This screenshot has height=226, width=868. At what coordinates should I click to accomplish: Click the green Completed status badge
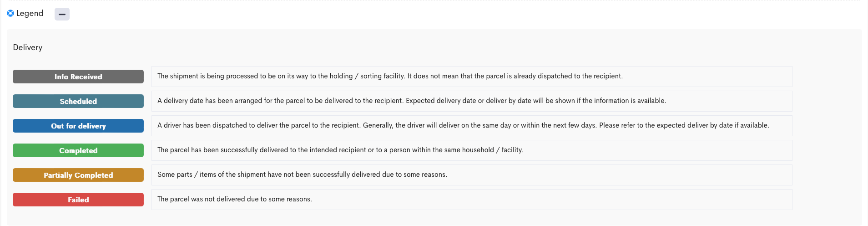(x=78, y=150)
